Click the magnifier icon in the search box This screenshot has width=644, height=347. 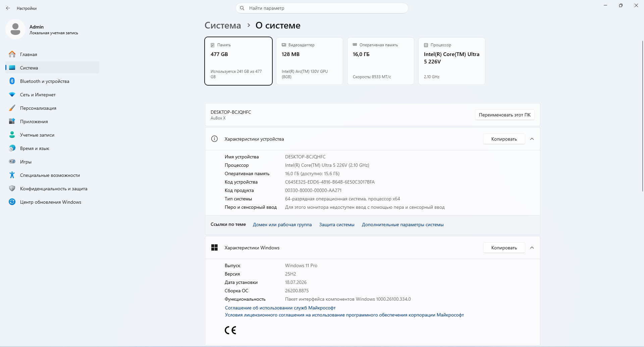click(x=242, y=8)
